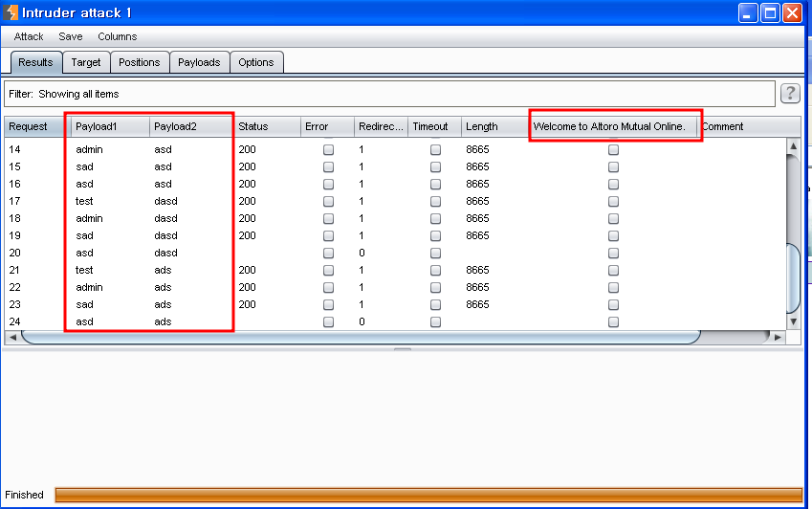This screenshot has width=812, height=509.
Task: Toggle Timeout checkbox for request 18
Action: click(435, 218)
